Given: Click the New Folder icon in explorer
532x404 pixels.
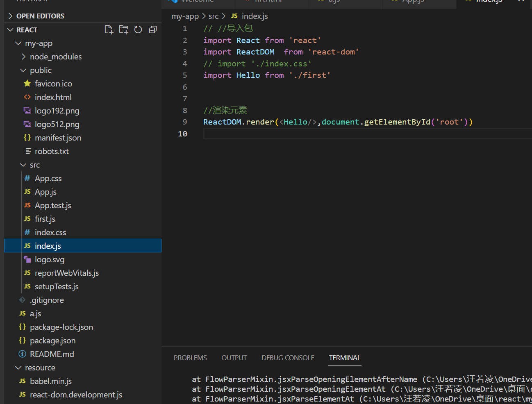Looking at the screenshot, I should (123, 30).
